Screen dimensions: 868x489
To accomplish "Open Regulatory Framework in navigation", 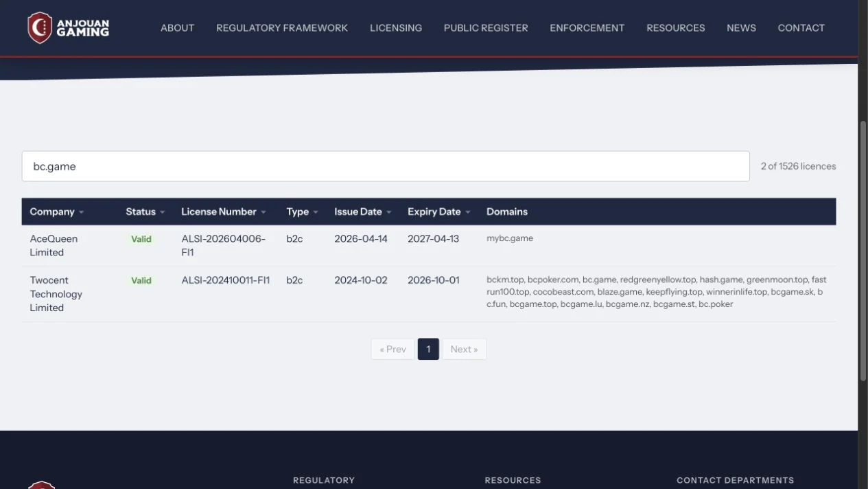I will 282,28.
